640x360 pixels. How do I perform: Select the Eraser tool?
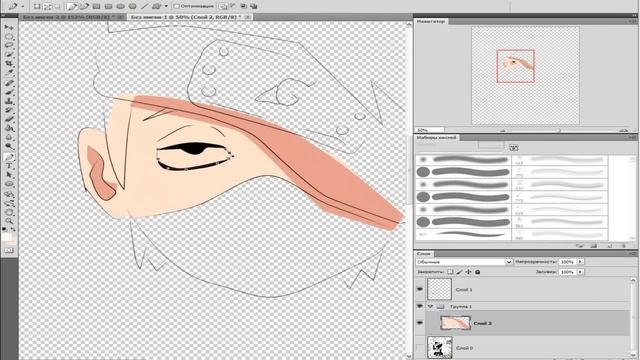[9, 120]
